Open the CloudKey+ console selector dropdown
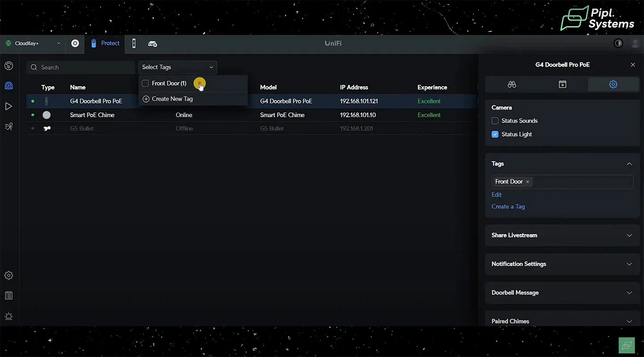This screenshot has height=357, width=644. [33, 43]
